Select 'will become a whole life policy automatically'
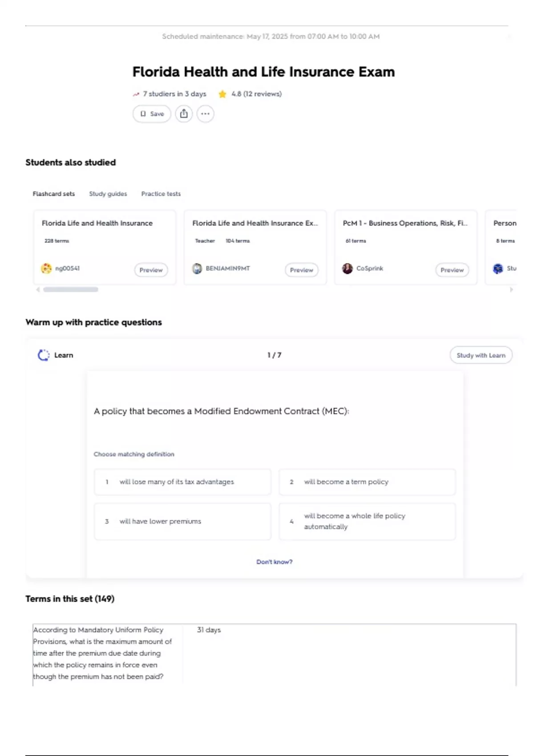Image resolution: width=534 pixels, height=756 pixels. pos(367,521)
